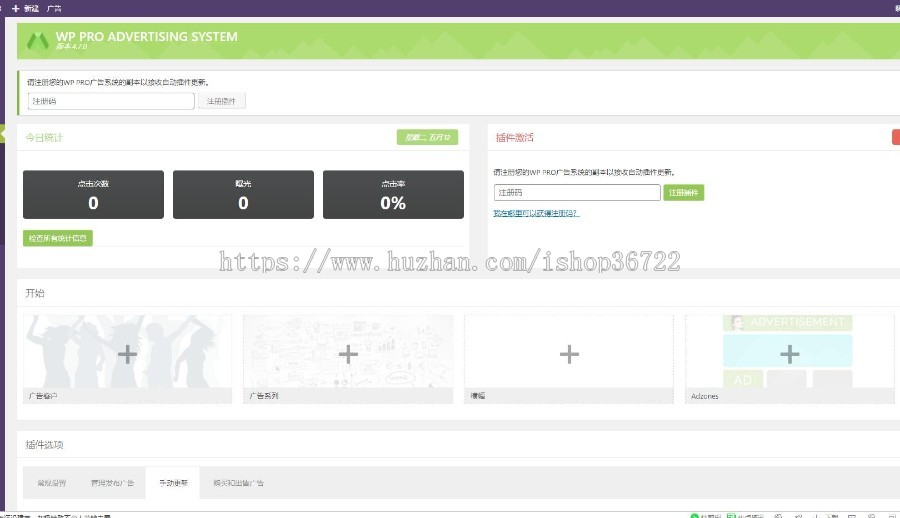The width and height of the screenshot is (900, 518).
Task: Click the plus icon on the 横幅 card
Action: pos(569,354)
